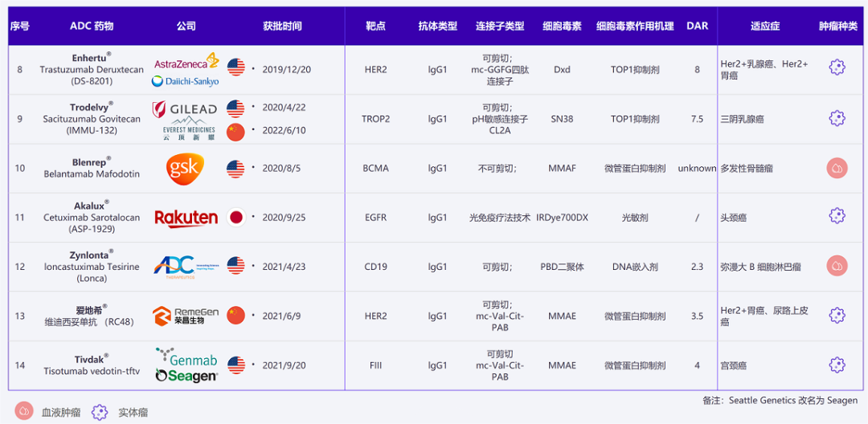Click the China flag beside 2022/6/10
This screenshot has height=424, width=868.
235,132
